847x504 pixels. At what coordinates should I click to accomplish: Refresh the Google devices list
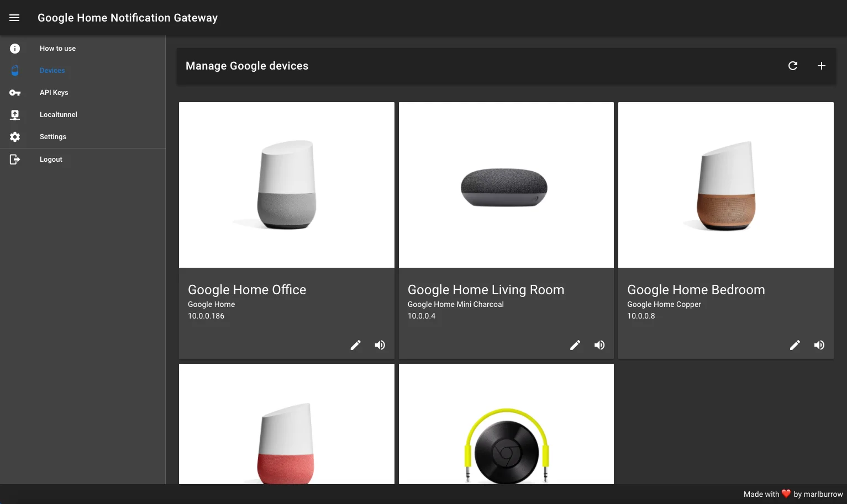click(793, 66)
